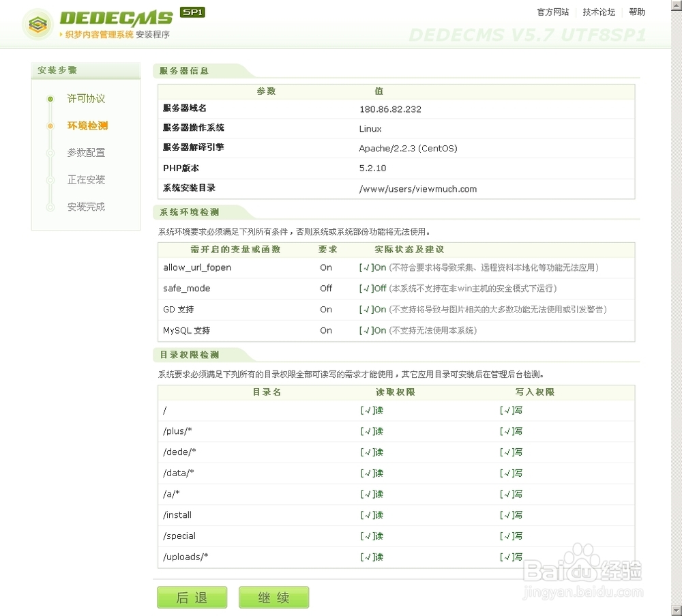
Task: Click the Linux operating system value
Action: click(370, 129)
